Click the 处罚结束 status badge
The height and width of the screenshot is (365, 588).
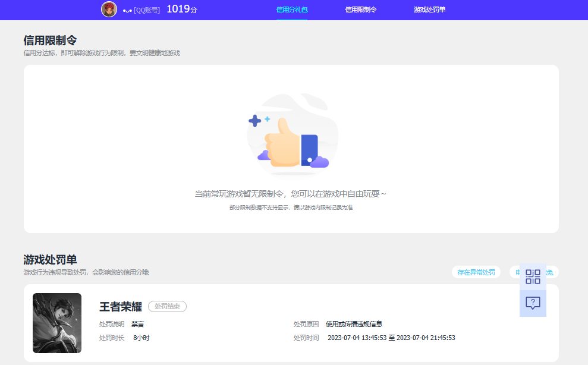click(167, 307)
